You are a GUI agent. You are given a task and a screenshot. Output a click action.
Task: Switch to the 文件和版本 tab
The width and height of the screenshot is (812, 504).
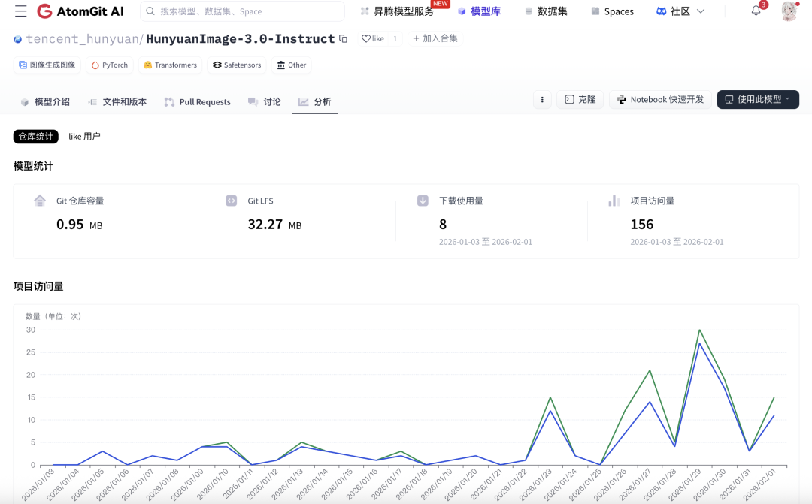[117, 102]
